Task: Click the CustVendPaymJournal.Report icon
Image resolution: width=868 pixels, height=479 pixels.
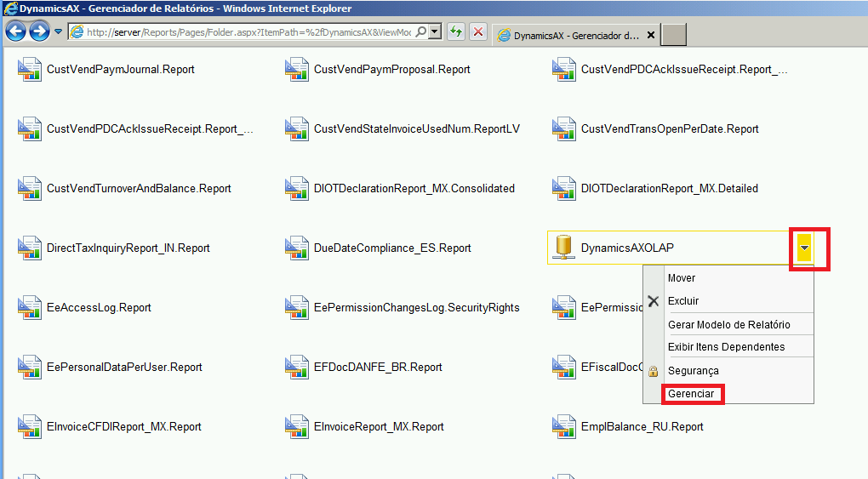Action: click(29, 70)
